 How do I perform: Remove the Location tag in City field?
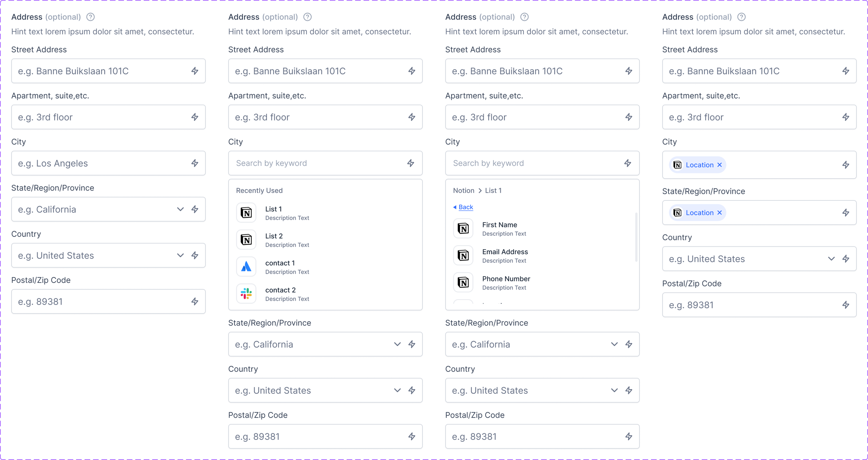[x=720, y=165]
